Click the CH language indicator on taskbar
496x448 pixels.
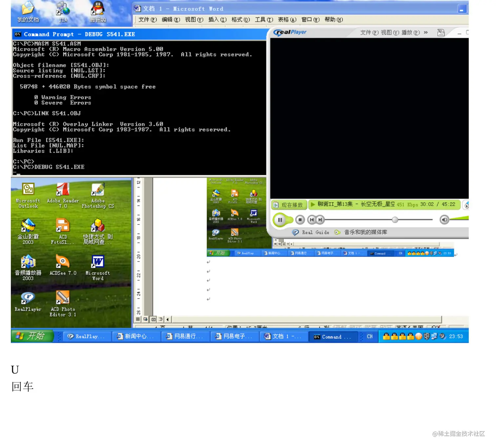pyautogui.click(x=370, y=337)
